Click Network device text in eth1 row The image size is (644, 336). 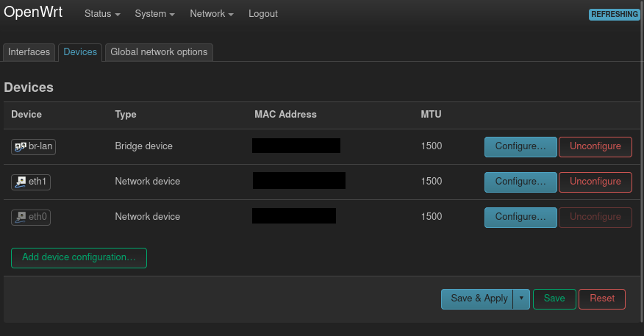pyautogui.click(x=148, y=181)
